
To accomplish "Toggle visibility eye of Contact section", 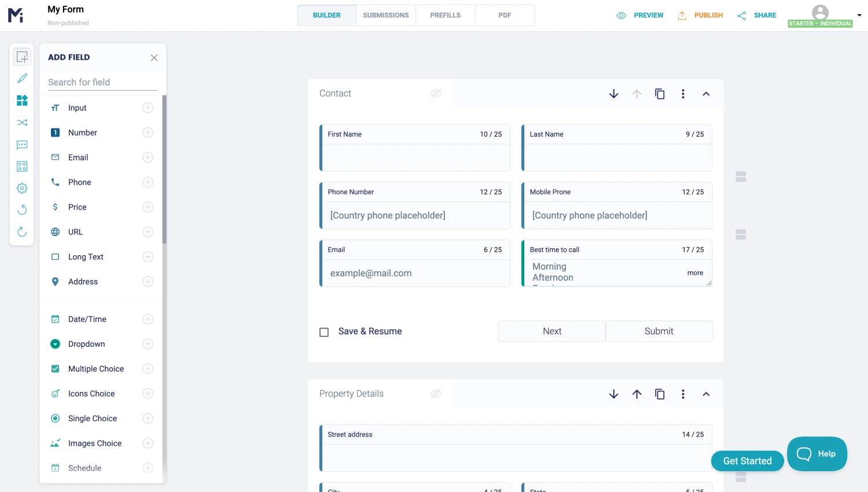I will tap(436, 94).
